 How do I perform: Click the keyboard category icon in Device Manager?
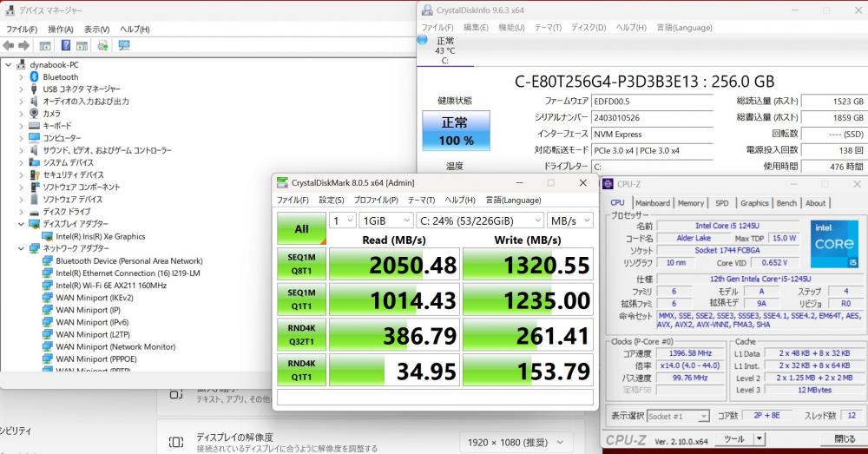coord(34,126)
